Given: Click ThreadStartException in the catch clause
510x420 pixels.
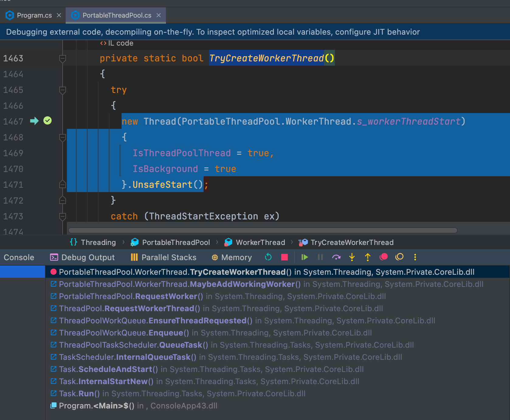Looking at the screenshot, I should tap(203, 216).
